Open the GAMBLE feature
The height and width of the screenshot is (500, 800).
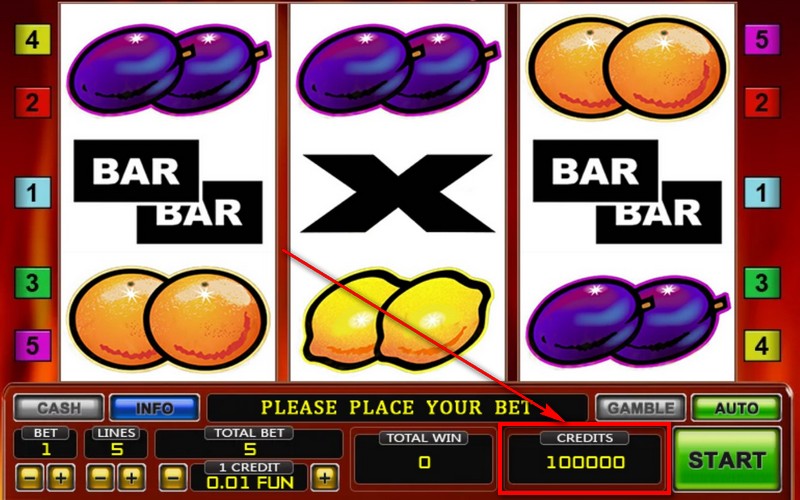(x=641, y=408)
